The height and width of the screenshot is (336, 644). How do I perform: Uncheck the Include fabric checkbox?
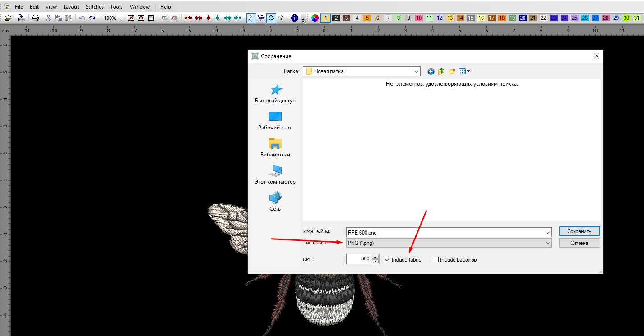387,260
